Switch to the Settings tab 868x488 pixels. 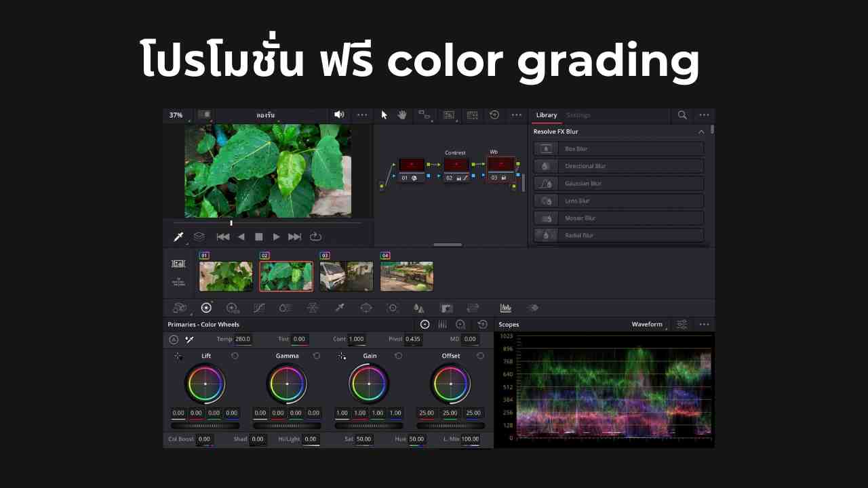[578, 115]
